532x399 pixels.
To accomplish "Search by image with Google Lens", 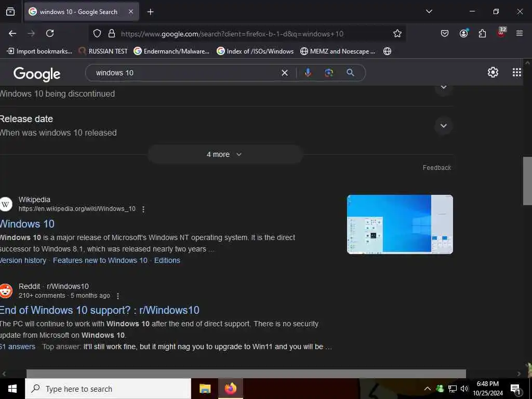I will coord(329,73).
